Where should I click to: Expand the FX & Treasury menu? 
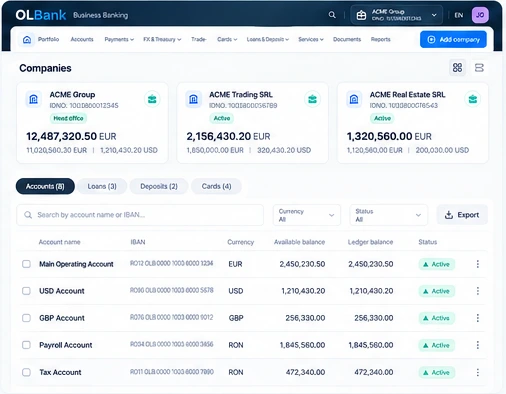tap(162, 39)
